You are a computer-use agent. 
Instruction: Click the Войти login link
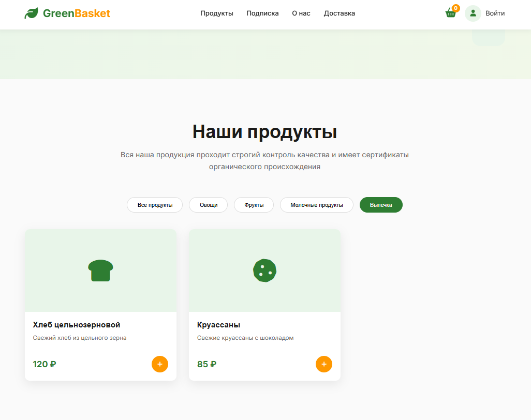click(495, 13)
